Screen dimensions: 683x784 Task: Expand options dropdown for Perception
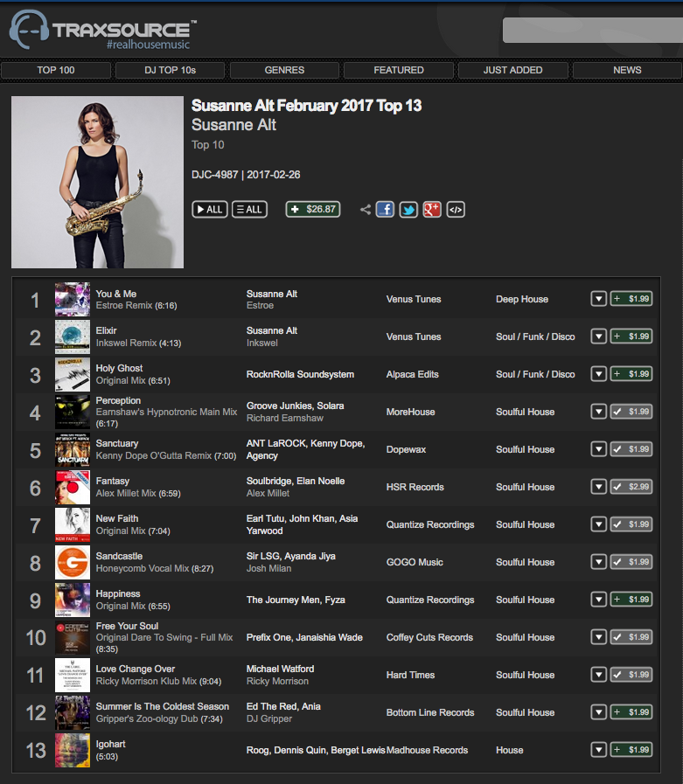click(598, 412)
